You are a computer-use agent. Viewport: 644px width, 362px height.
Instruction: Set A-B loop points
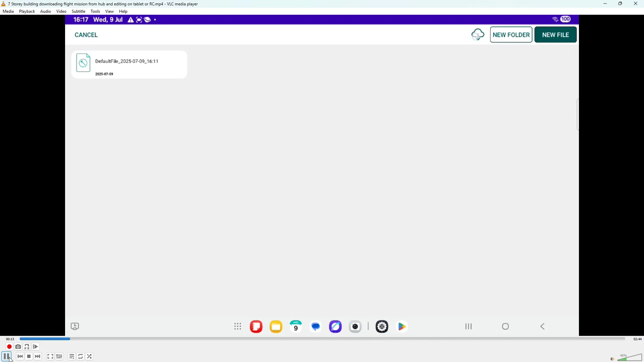[x=27, y=347]
